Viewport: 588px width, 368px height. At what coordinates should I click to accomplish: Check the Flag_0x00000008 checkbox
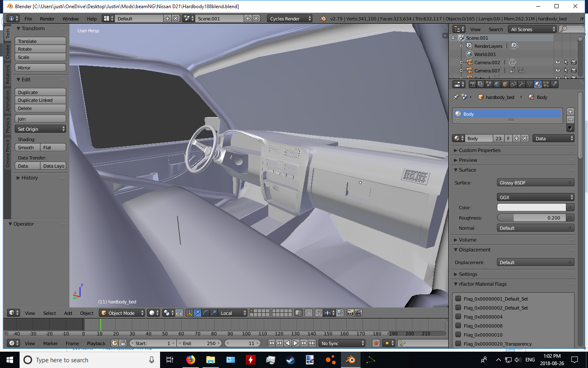tap(458, 326)
